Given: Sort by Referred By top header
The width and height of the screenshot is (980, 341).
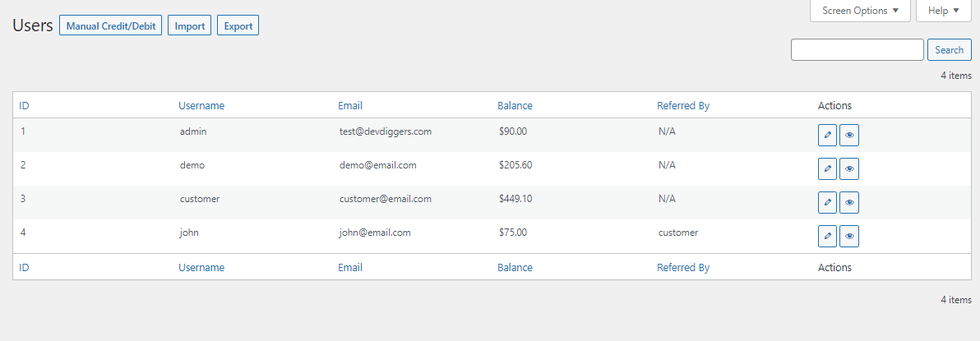Looking at the screenshot, I should pyautogui.click(x=683, y=105).
